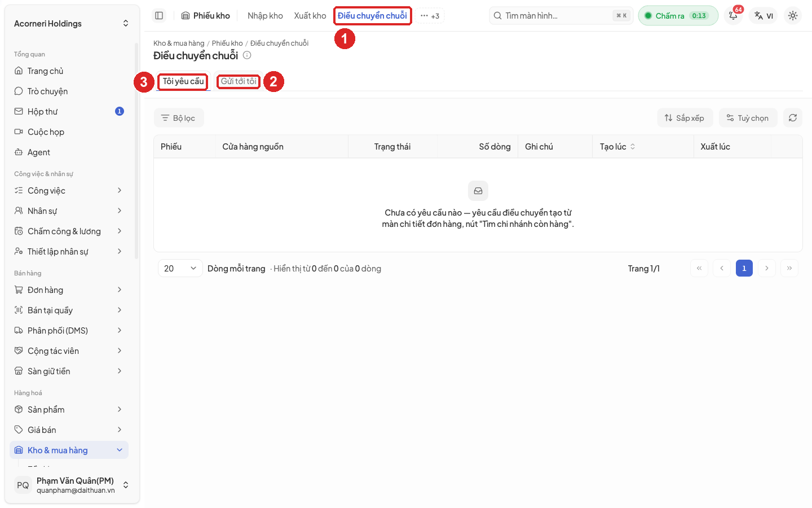Open Trò chuyện chat
812x508 pixels.
[x=69, y=91]
